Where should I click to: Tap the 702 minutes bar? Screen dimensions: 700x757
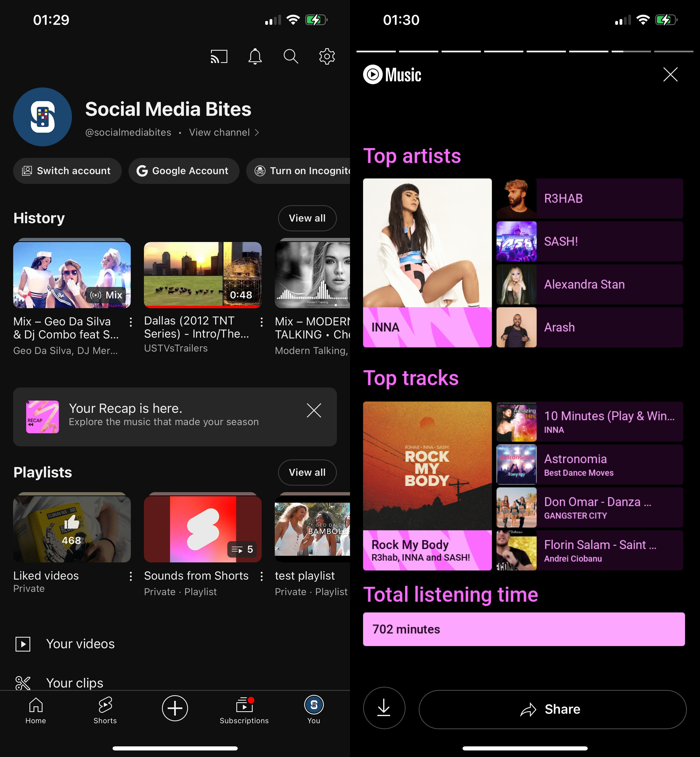point(524,629)
